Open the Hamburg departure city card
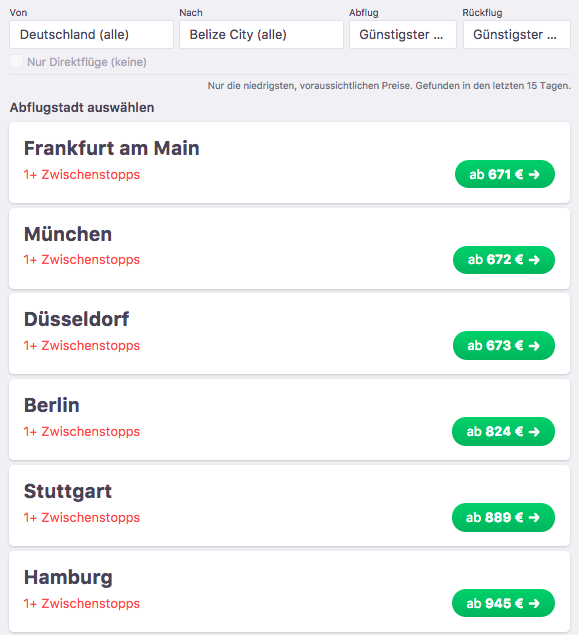The height and width of the screenshot is (635, 579). click(x=290, y=592)
